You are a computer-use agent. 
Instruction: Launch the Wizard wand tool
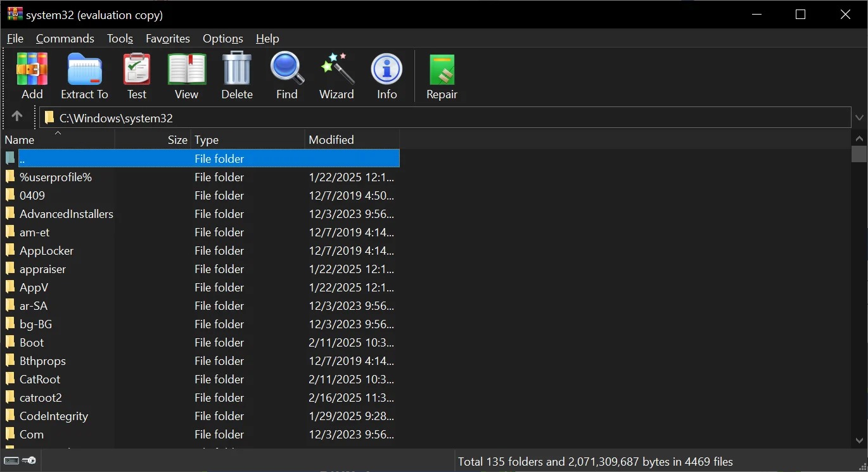coord(336,76)
